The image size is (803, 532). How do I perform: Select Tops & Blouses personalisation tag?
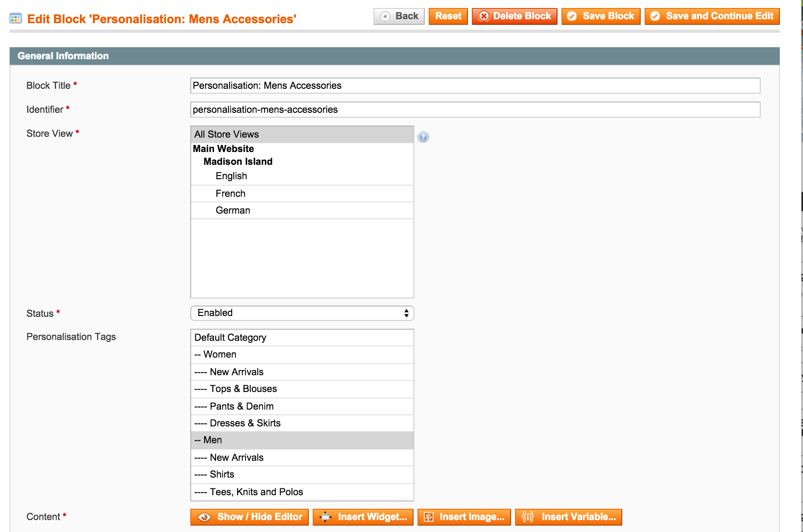(302, 389)
